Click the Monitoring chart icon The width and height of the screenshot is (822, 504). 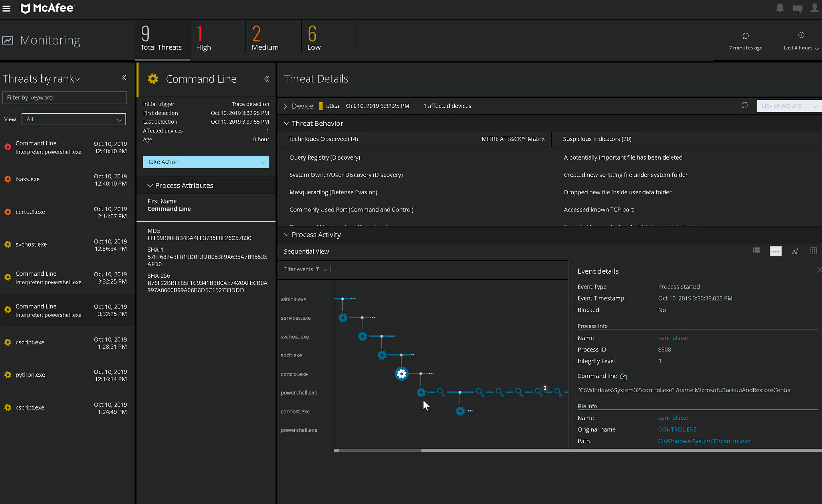tap(8, 40)
